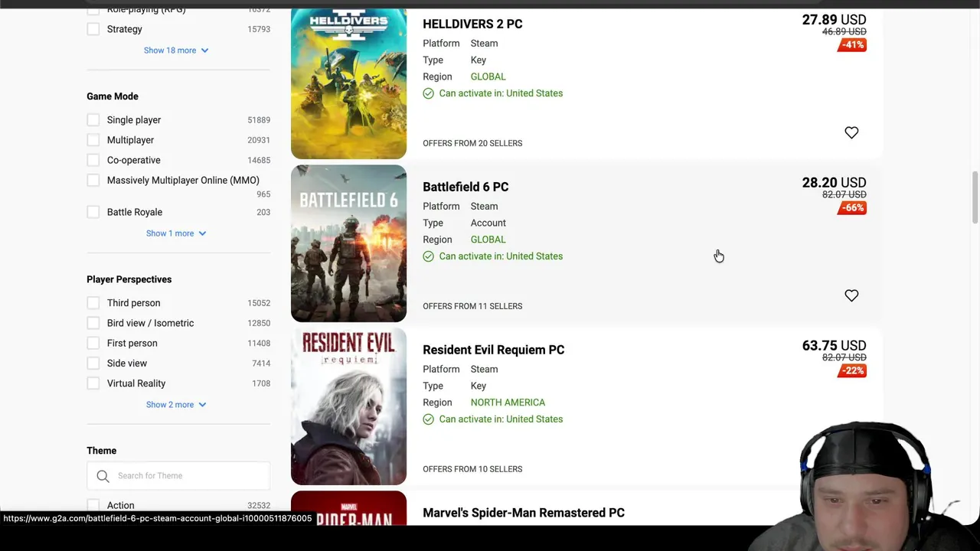Click the 63.75 USD price

click(834, 346)
